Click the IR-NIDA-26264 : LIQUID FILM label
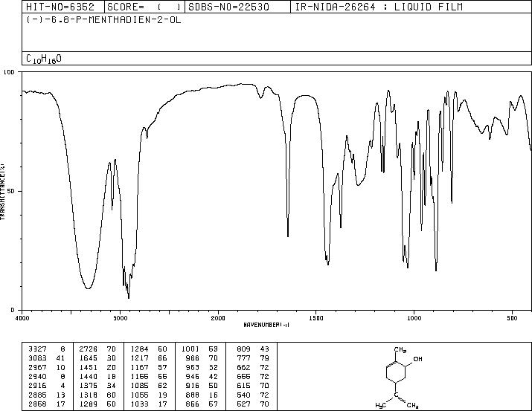532x411 pixels. (379, 7)
